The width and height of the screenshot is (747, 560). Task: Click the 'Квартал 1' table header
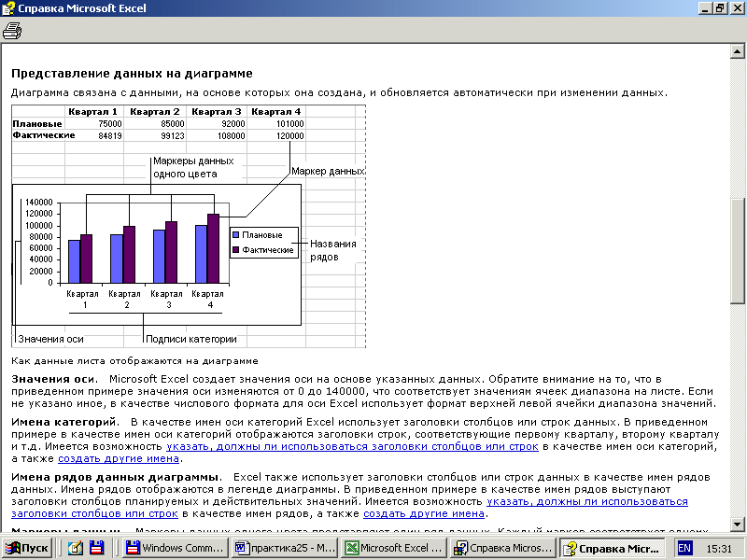[x=92, y=112]
